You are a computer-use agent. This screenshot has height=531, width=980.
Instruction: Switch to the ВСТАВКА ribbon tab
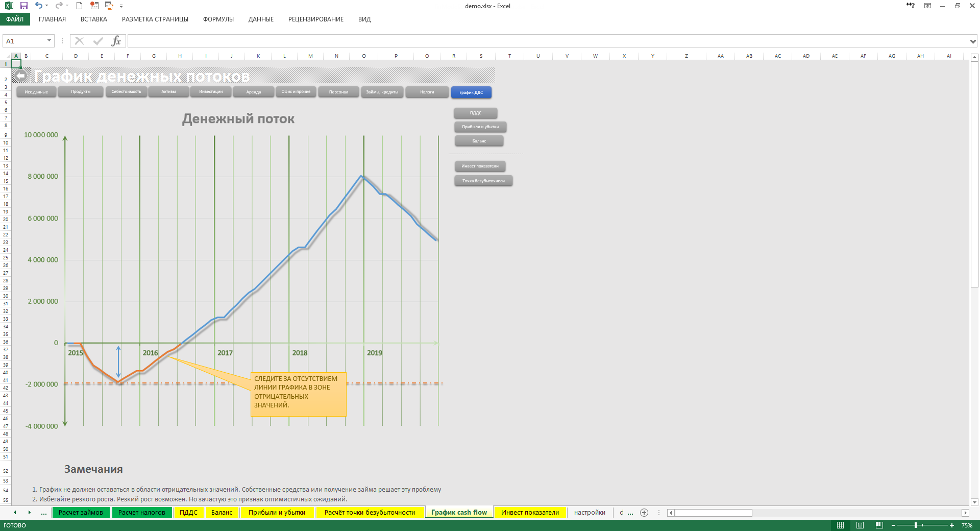tap(94, 19)
